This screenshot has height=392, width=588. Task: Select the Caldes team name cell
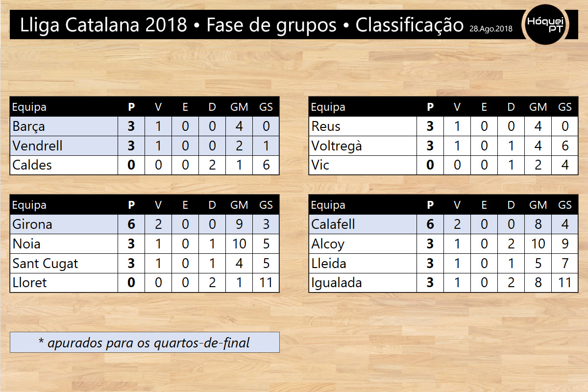point(64,165)
